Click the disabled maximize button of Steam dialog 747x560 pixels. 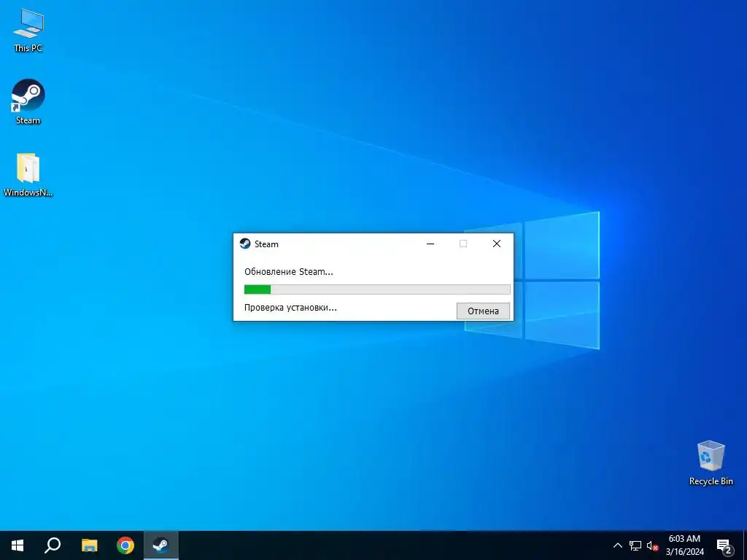[x=463, y=244]
